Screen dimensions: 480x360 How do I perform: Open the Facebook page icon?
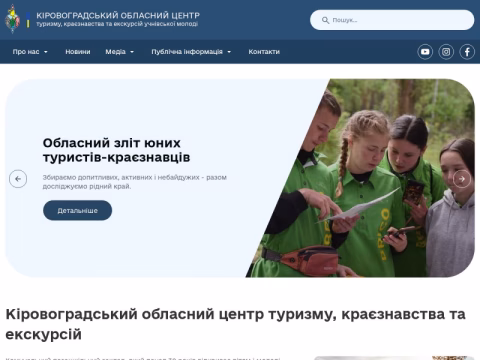click(x=467, y=52)
